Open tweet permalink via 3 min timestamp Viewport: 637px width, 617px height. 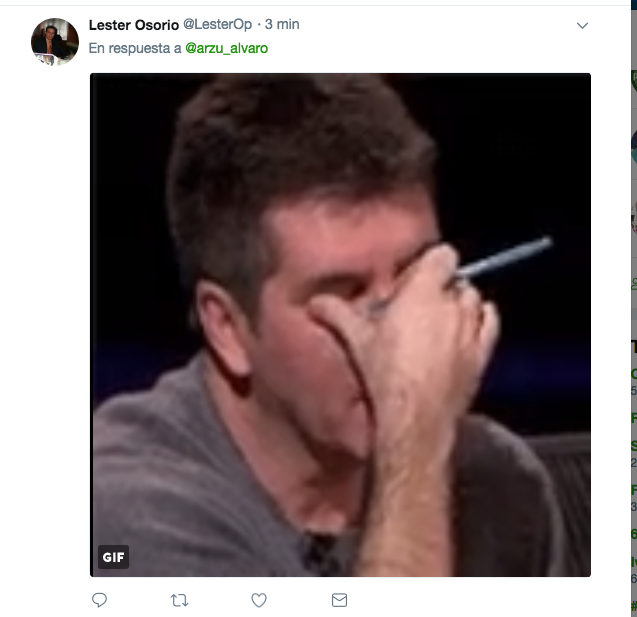(282, 24)
